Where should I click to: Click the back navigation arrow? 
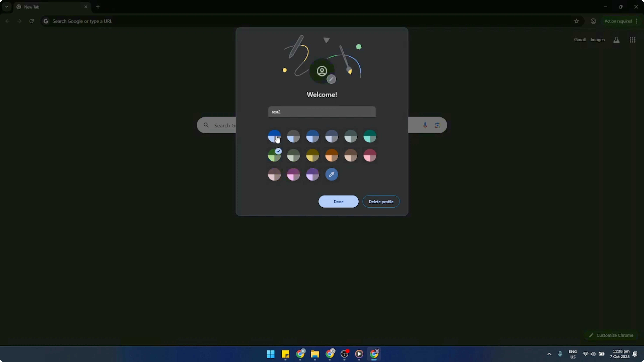point(7,21)
